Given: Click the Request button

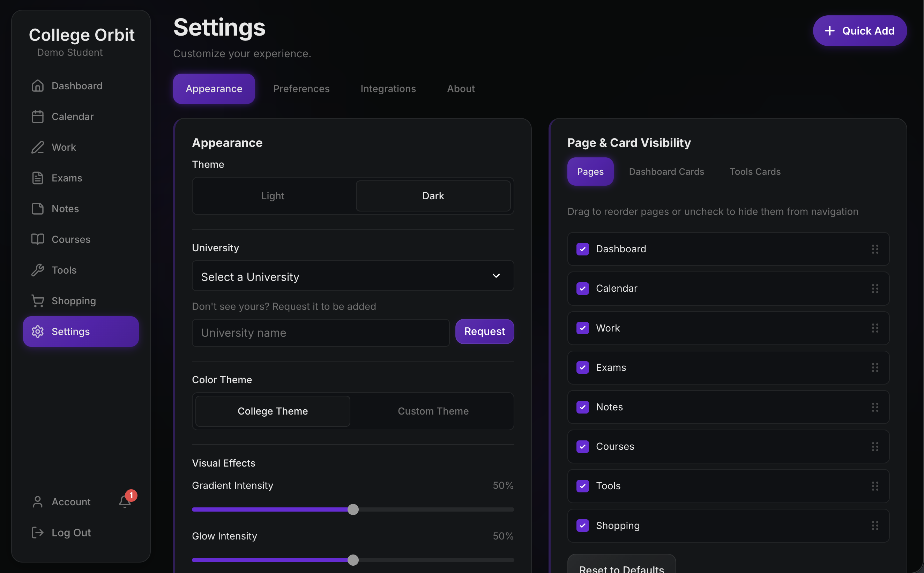Looking at the screenshot, I should 484,332.
